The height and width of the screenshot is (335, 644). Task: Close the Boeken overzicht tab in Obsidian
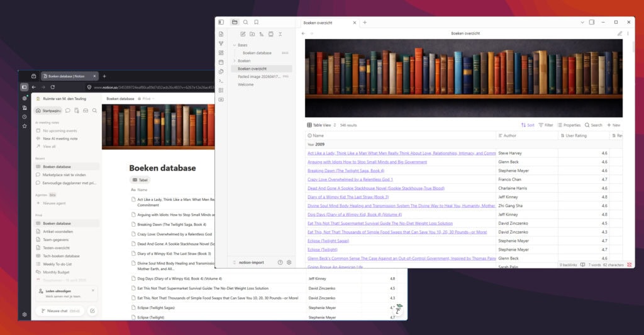[x=355, y=23]
